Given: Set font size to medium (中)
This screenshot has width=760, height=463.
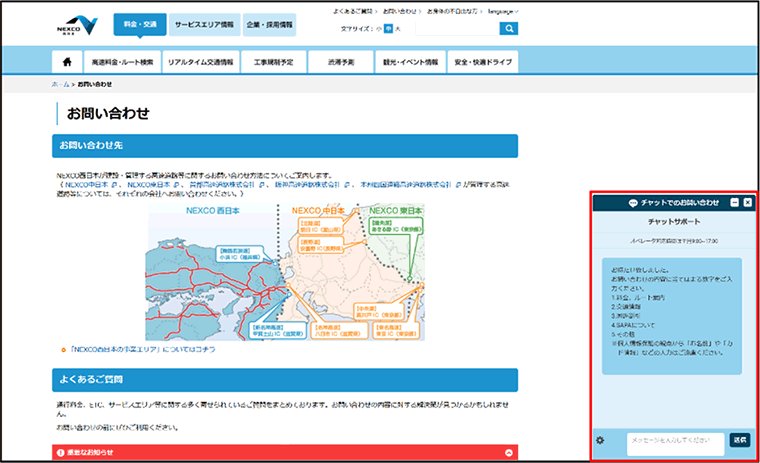Looking at the screenshot, I should pos(388,29).
